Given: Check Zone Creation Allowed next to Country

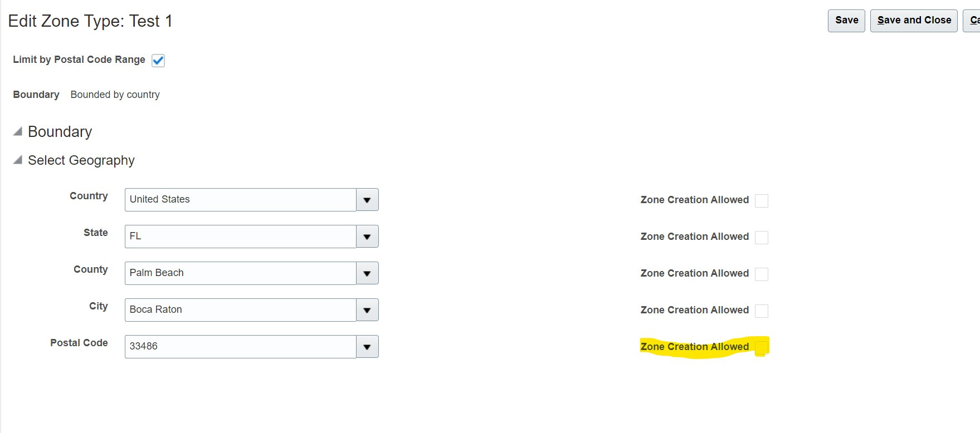Looking at the screenshot, I should point(762,200).
